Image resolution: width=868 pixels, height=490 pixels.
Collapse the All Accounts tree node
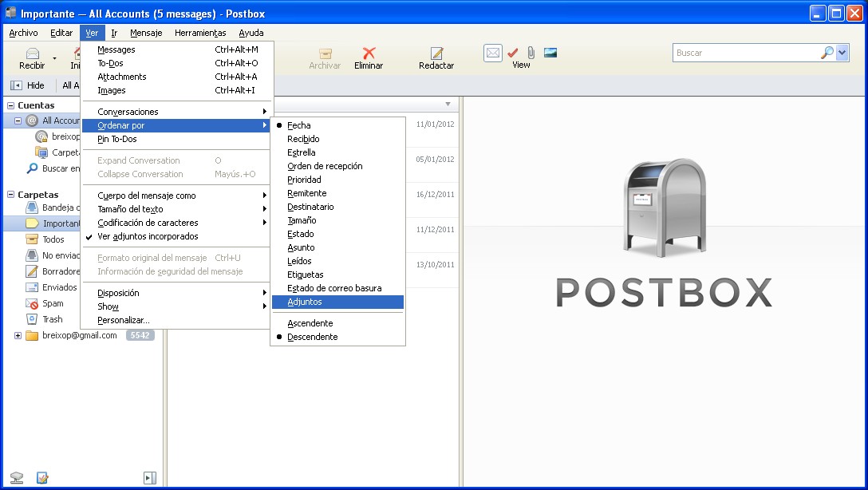(x=18, y=121)
